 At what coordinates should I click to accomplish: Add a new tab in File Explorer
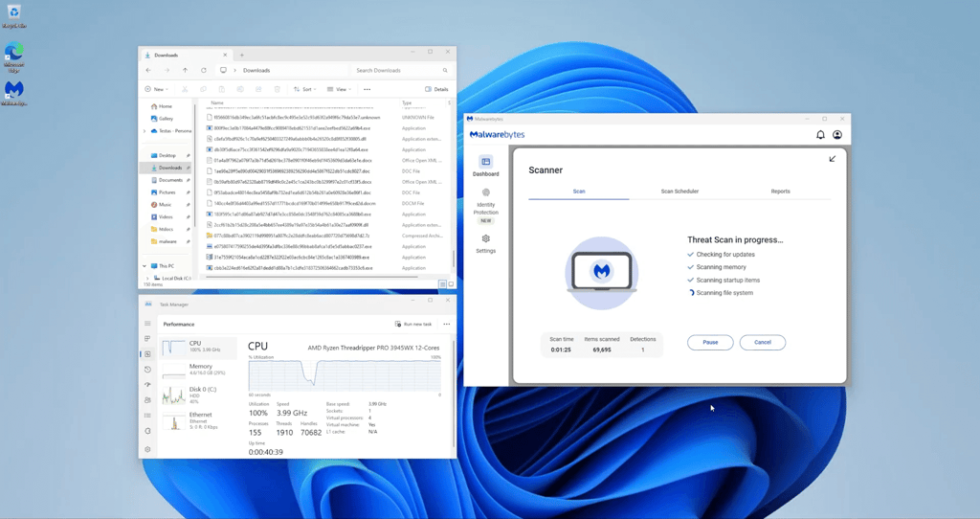pyautogui.click(x=242, y=55)
